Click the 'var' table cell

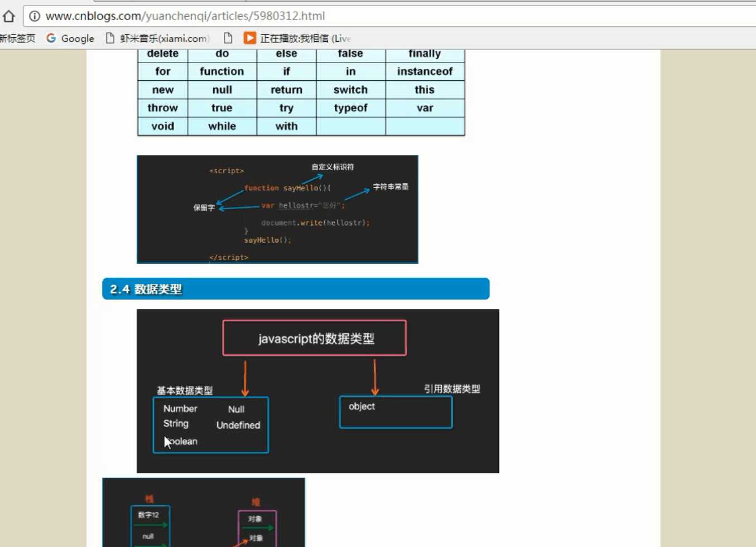pos(425,108)
